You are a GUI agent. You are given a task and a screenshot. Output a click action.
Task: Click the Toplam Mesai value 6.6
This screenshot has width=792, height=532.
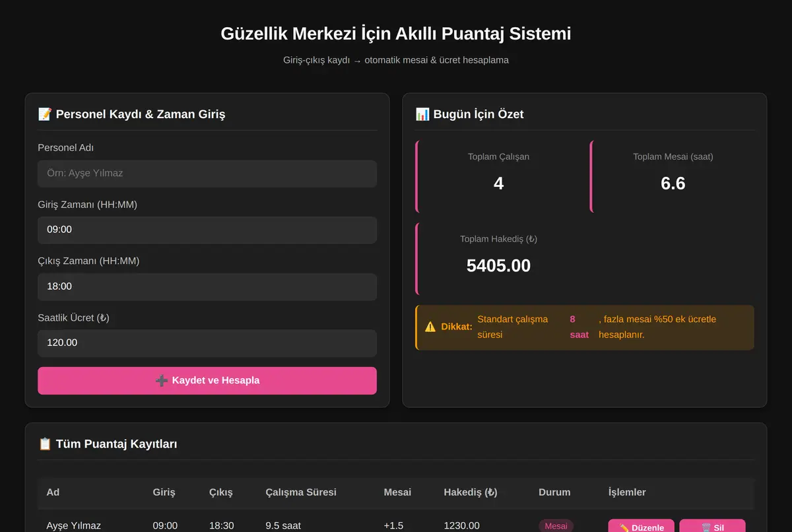click(x=673, y=183)
